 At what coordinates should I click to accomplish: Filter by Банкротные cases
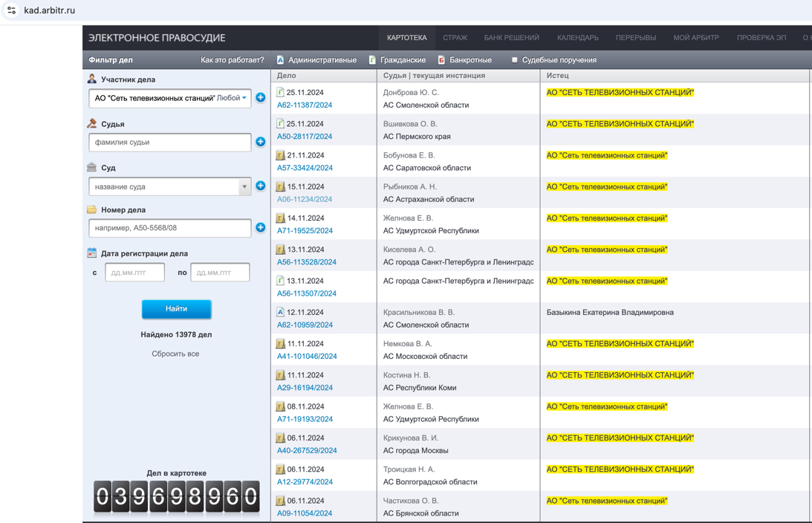470,60
